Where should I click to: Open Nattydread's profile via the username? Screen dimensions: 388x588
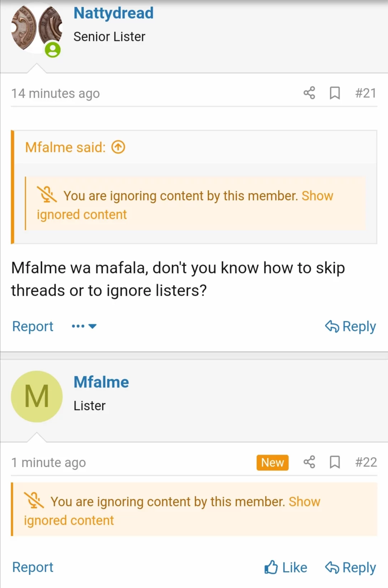[114, 13]
